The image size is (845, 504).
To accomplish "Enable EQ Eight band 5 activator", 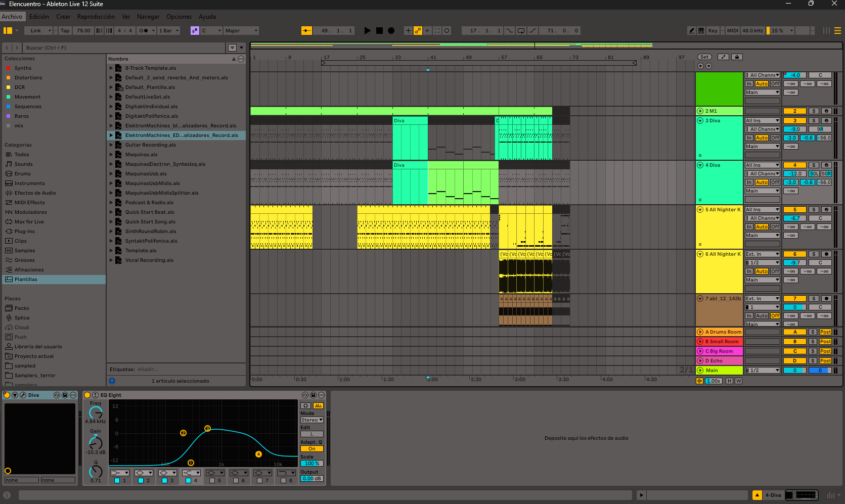I will click(x=212, y=481).
